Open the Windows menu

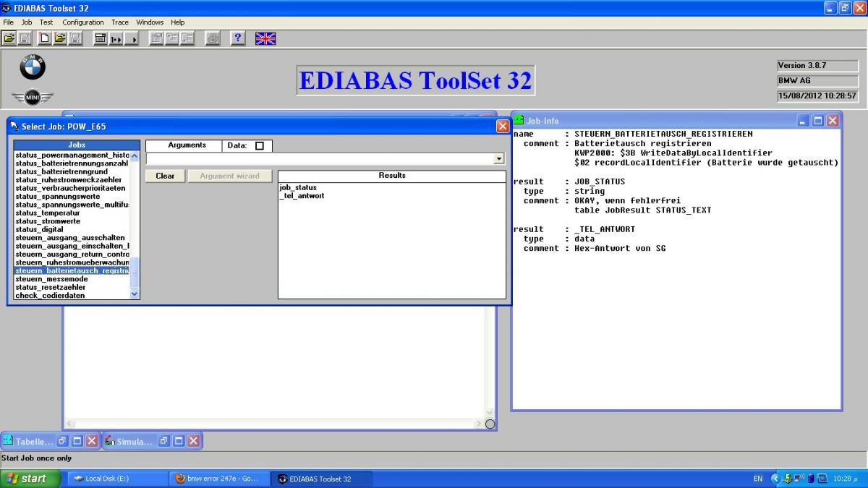click(150, 22)
